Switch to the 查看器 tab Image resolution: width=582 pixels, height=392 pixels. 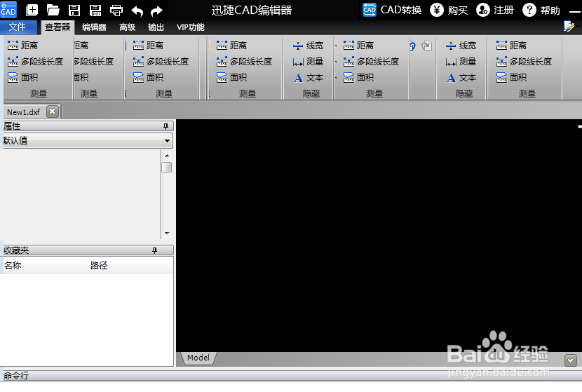pyautogui.click(x=57, y=27)
